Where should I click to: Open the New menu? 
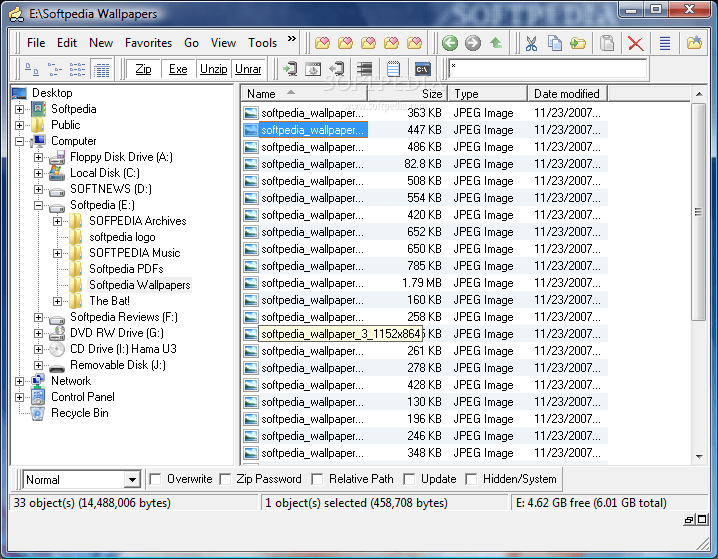pos(101,43)
